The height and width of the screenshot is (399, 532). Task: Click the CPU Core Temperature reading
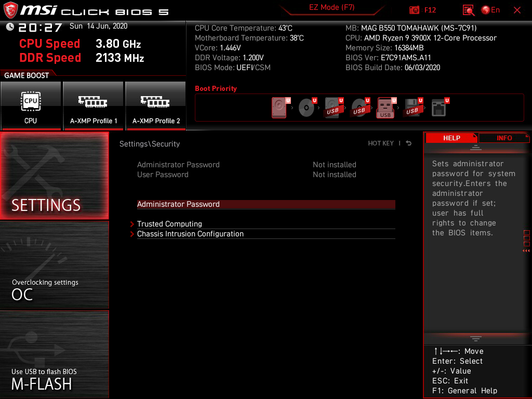click(244, 28)
